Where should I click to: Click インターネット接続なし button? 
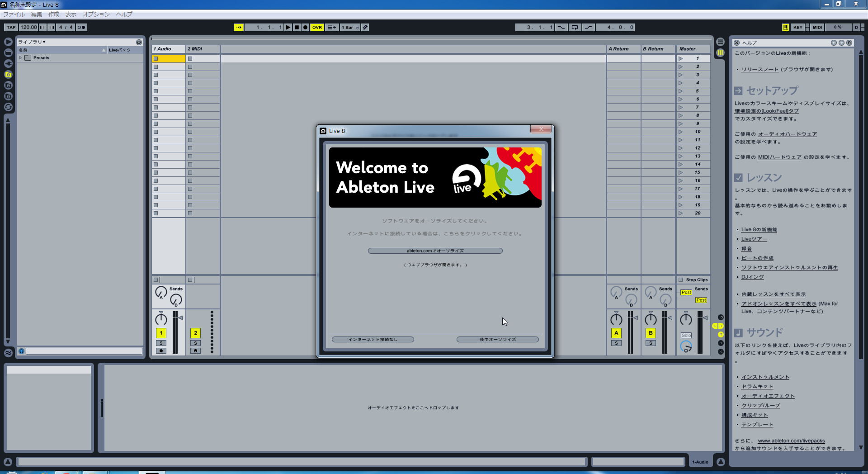pos(373,339)
